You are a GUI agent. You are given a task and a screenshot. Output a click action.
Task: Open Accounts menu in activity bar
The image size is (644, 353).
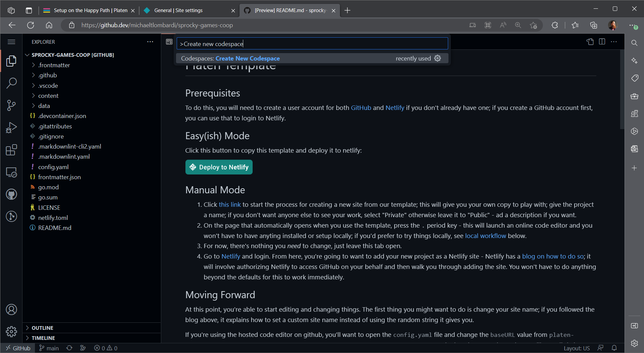click(11, 309)
